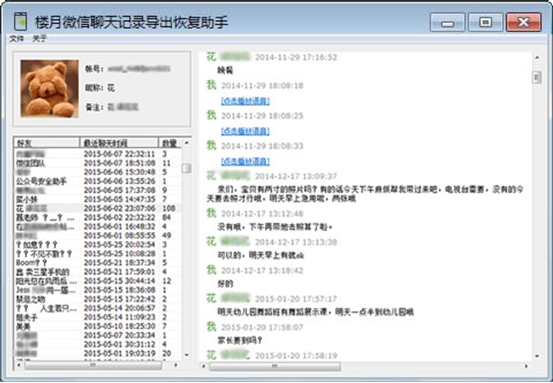
Task: Click the 昵称 value 花 in profile panel
Action: click(111, 88)
